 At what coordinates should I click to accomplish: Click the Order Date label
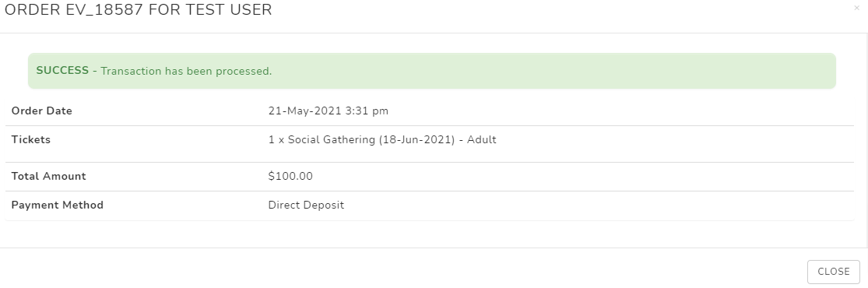pyautogui.click(x=42, y=111)
